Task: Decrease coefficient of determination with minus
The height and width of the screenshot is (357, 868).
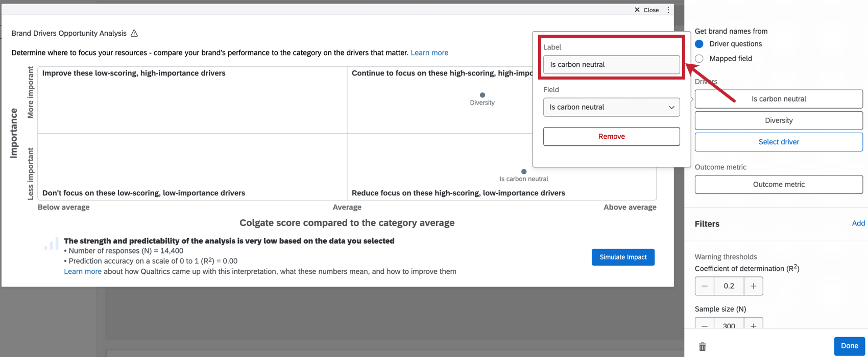Action: pos(705,286)
